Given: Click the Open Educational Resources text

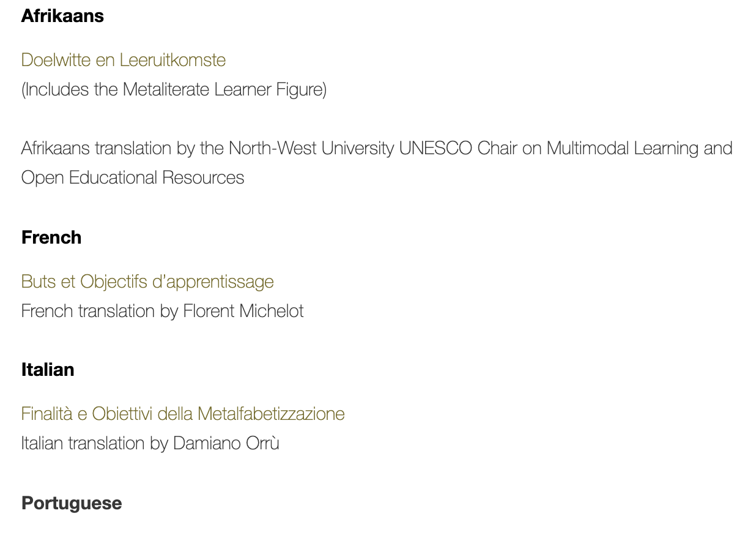Looking at the screenshot, I should [x=133, y=178].
